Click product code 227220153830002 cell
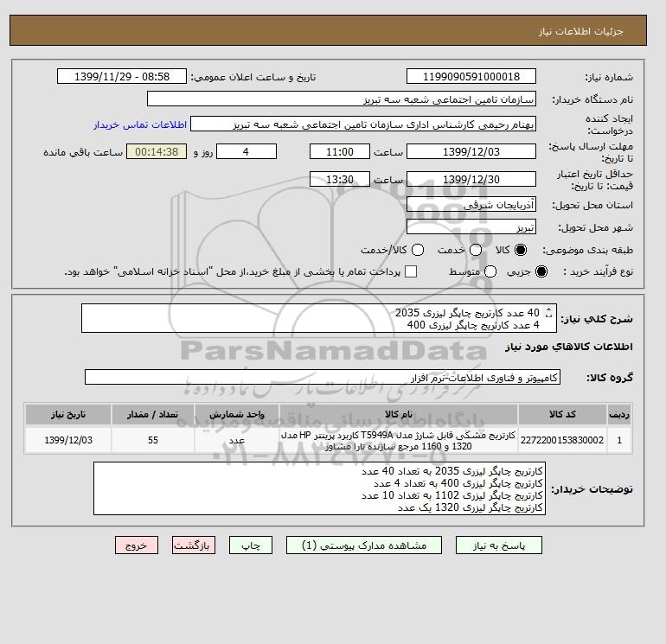The image size is (666, 644). click(x=562, y=440)
